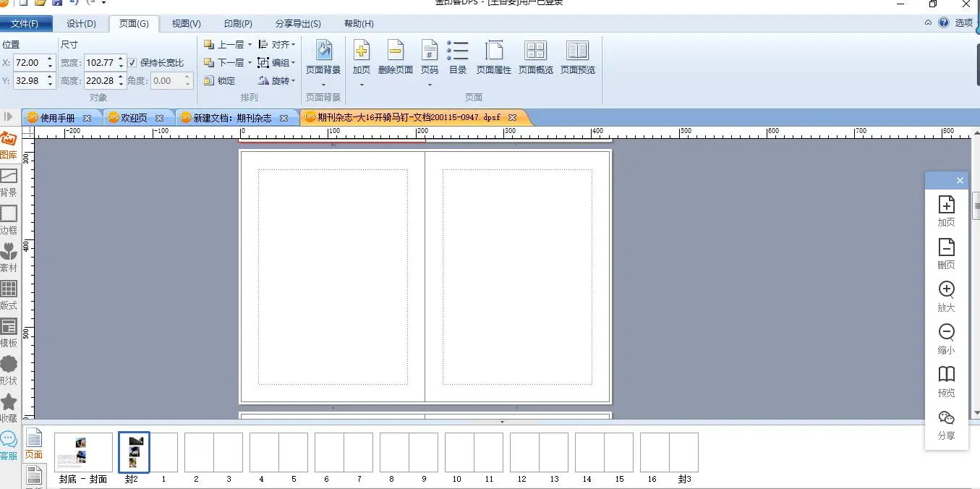Viewport: 980px width, 489px height.
Task: Switch to the 印刷(P) ribbon tab
Action: (238, 24)
